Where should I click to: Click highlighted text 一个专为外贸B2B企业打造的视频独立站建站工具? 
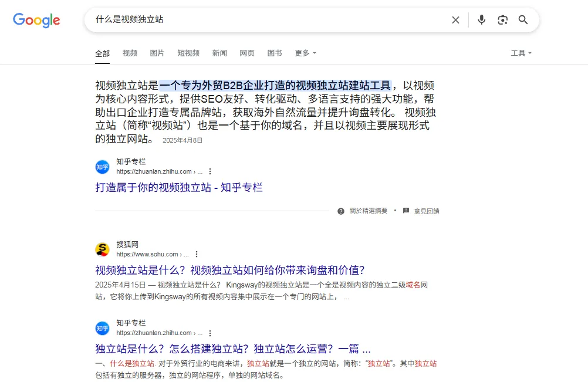[275, 86]
